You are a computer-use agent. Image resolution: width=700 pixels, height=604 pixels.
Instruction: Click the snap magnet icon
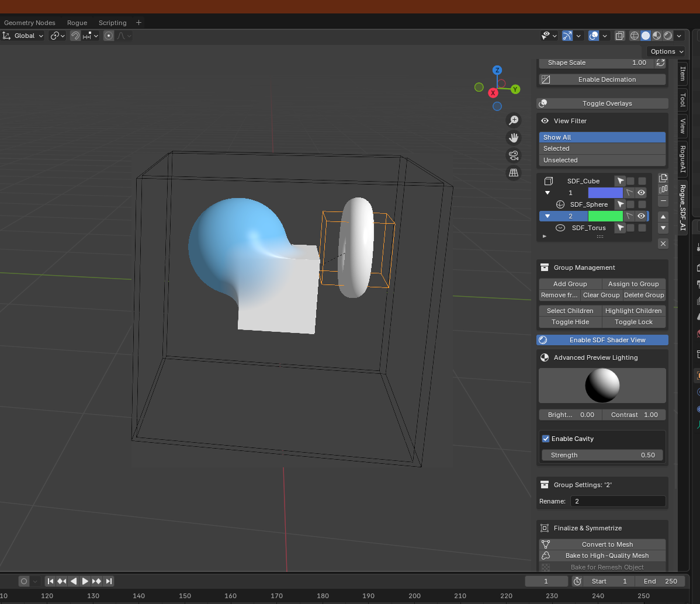(x=75, y=36)
